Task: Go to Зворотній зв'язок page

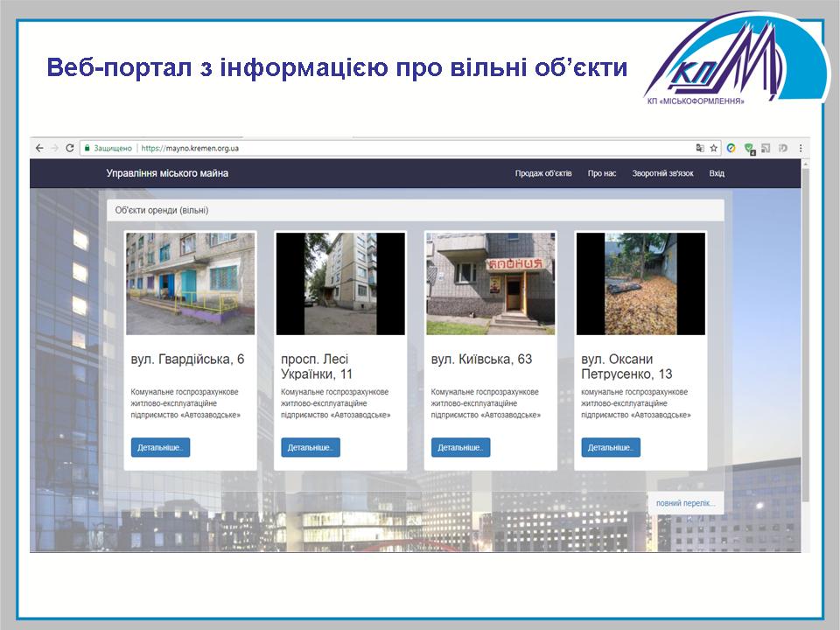Action: [662, 173]
